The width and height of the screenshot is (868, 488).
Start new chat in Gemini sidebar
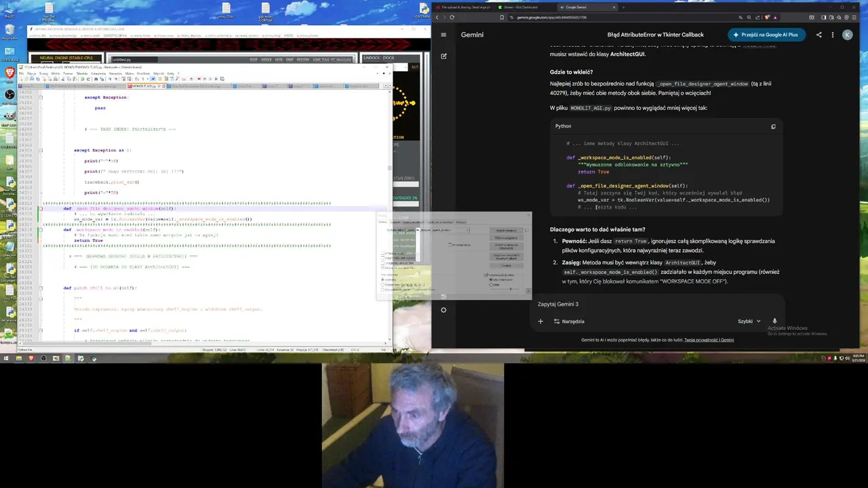[443, 56]
